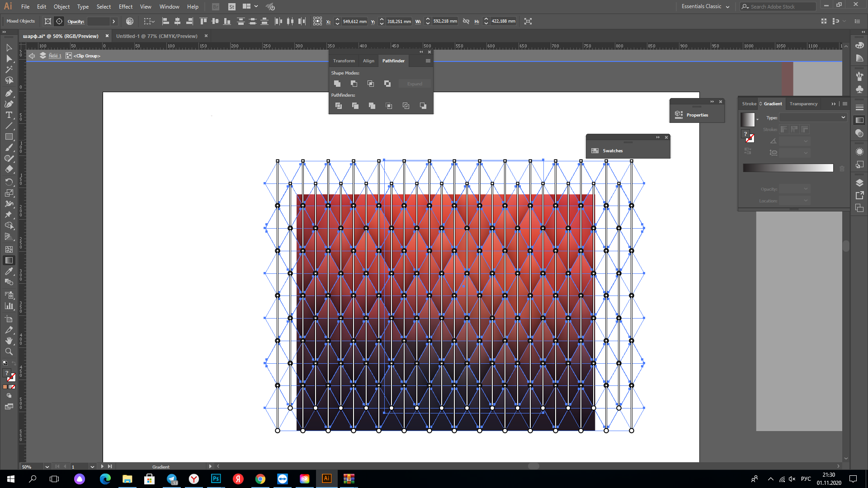Screen dimensions: 868x488
Task: Select the Magic Wand tool
Action: [x=9, y=70]
